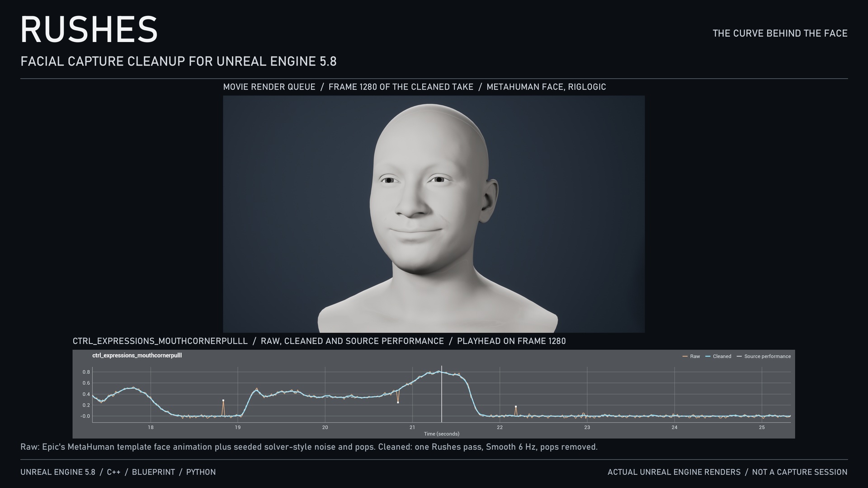
Task: Click "RAW, CLEANED AND SOURCE PERFORMANCE" caption
Action: [352, 341]
